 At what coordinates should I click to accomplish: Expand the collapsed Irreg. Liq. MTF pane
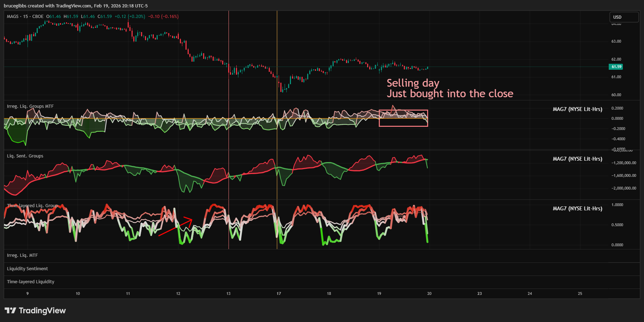coord(22,255)
